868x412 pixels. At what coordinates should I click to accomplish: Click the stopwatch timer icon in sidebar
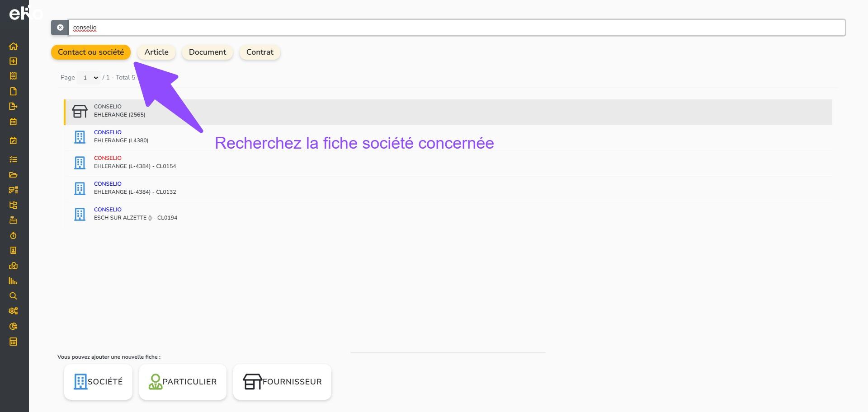pyautogui.click(x=13, y=235)
